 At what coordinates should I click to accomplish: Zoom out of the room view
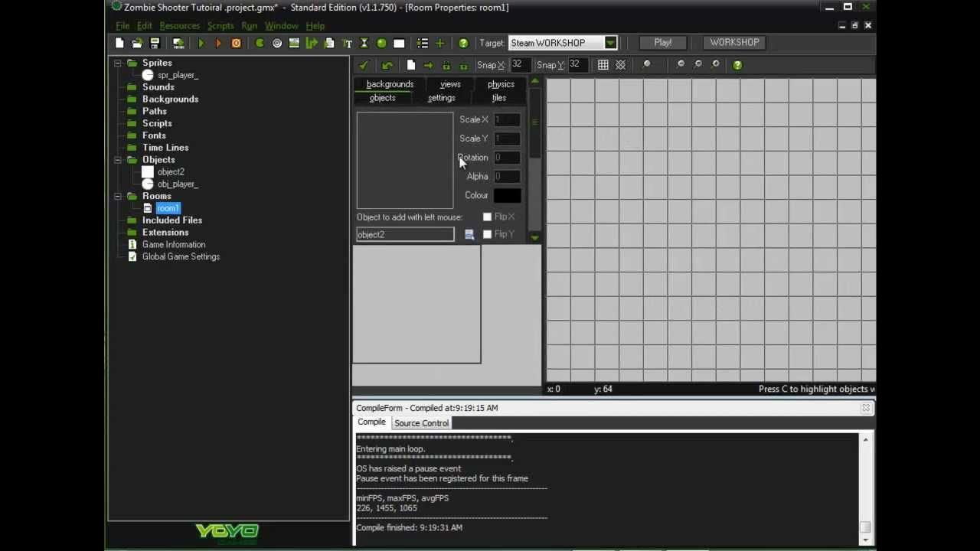681,65
